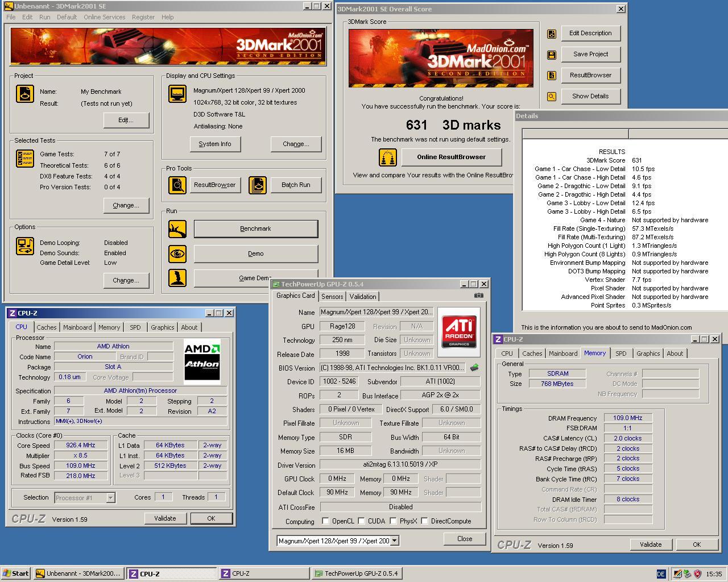Click the Core Speed value 926.4 MHz

[x=80, y=446]
